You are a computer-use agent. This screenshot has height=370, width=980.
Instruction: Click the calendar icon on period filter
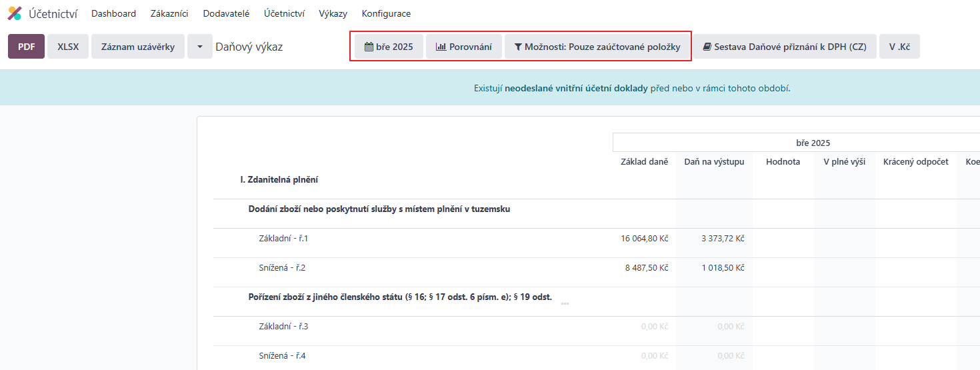(369, 47)
